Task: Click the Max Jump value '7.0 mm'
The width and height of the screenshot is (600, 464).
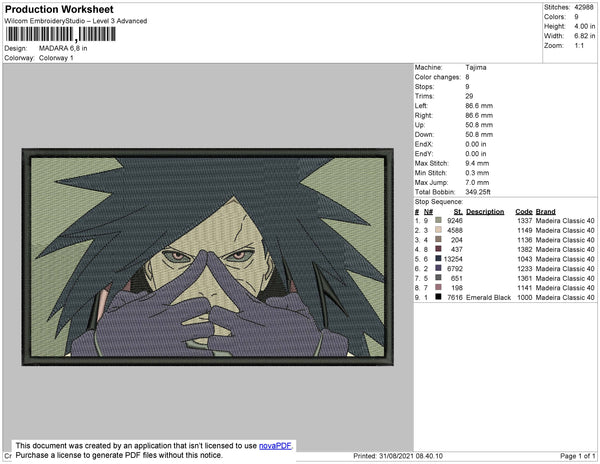Action: pyautogui.click(x=477, y=182)
